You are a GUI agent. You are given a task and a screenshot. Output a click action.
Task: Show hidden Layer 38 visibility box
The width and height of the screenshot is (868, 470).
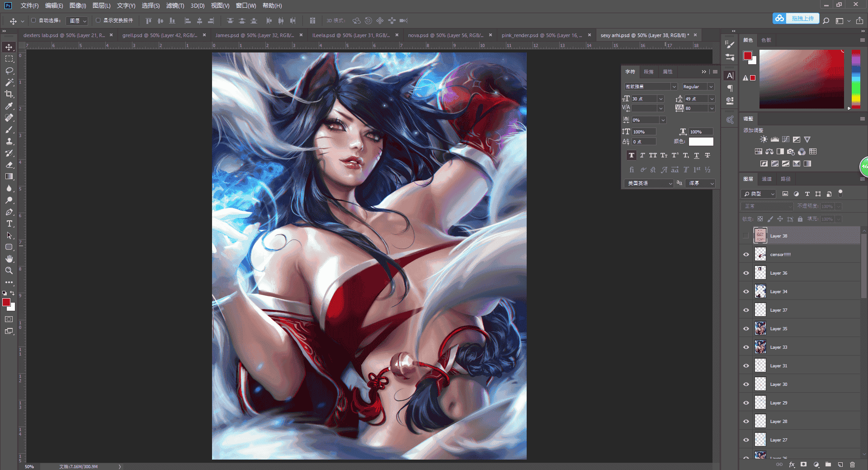pyautogui.click(x=746, y=236)
